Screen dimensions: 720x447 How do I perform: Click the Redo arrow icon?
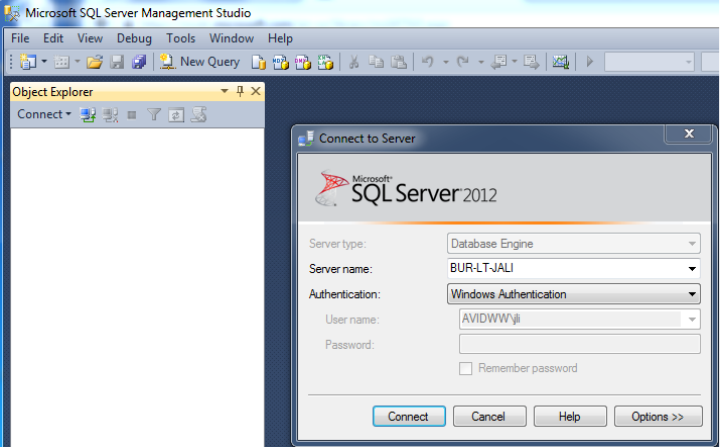coord(463,62)
